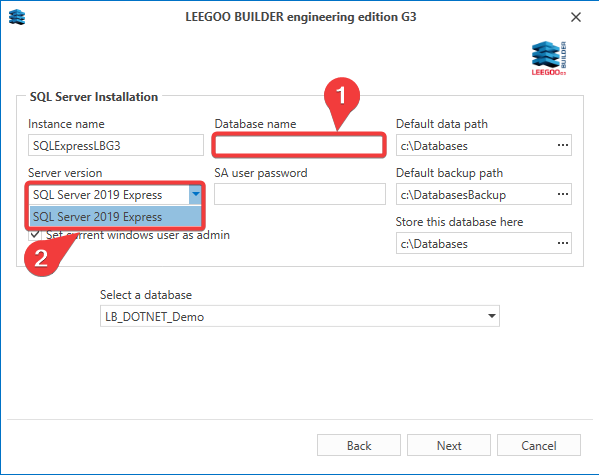Click the Select a database label
The width and height of the screenshot is (599, 475).
(146, 295)
